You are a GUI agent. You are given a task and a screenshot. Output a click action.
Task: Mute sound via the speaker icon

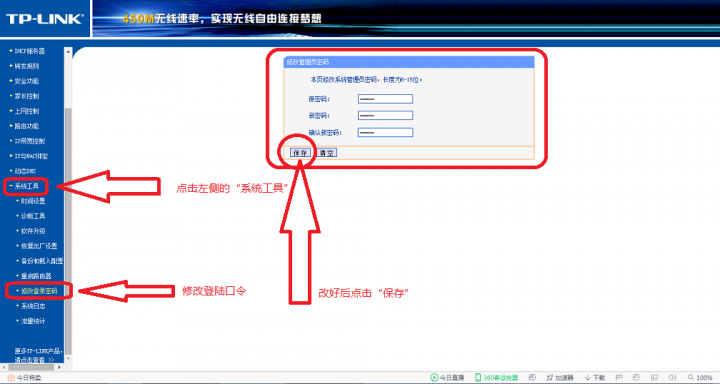click(x=673, y=378)
